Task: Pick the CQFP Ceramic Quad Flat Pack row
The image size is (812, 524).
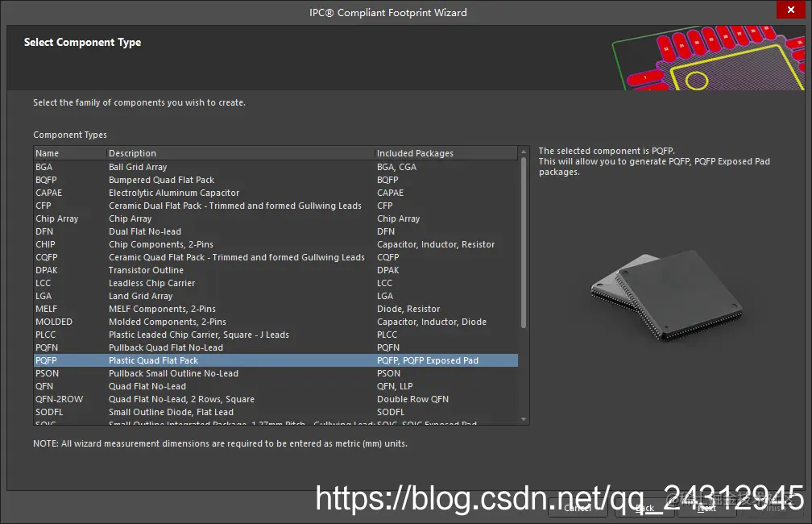Action: click(x=275, y=257)
